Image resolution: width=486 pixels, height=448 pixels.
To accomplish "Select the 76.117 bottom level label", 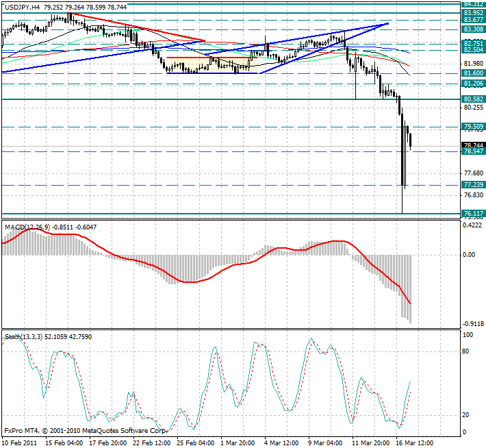I will (x=473, y=214).
